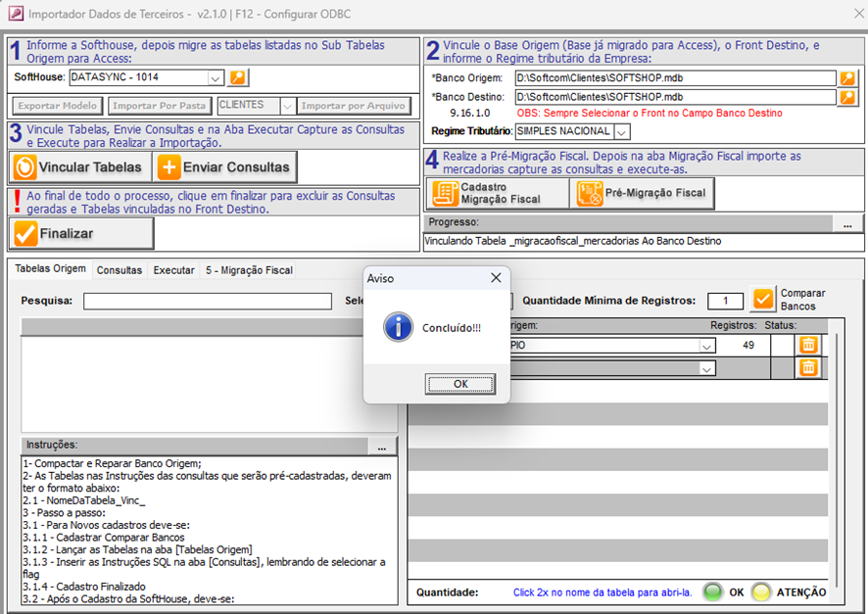Viewport: 868px width, 614px height.
Task: Click the ellipsis button beside Progresso
Action: point(846,225)
